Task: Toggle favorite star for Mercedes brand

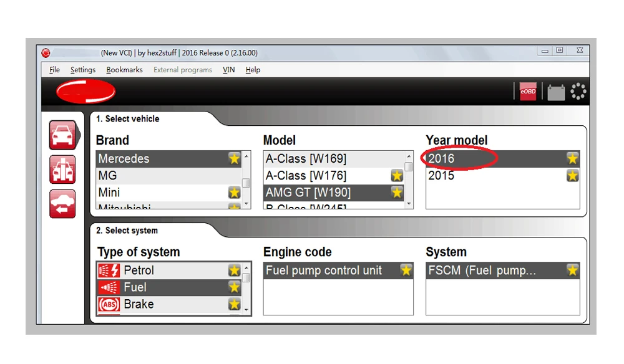Action: 235,158
